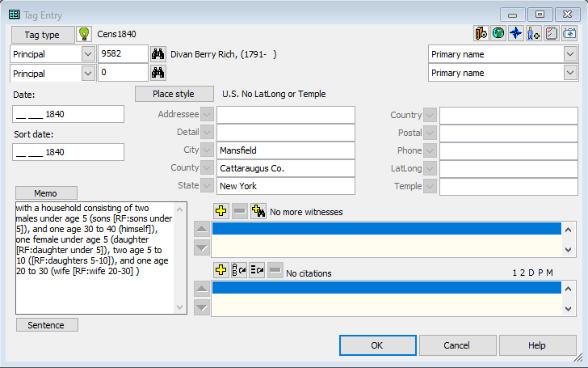Image resolution: width=588 pixels, height=368 pixels.
Task: Click the checklist notepad icon
Action: pyautogui.click(x=552, y=33)
